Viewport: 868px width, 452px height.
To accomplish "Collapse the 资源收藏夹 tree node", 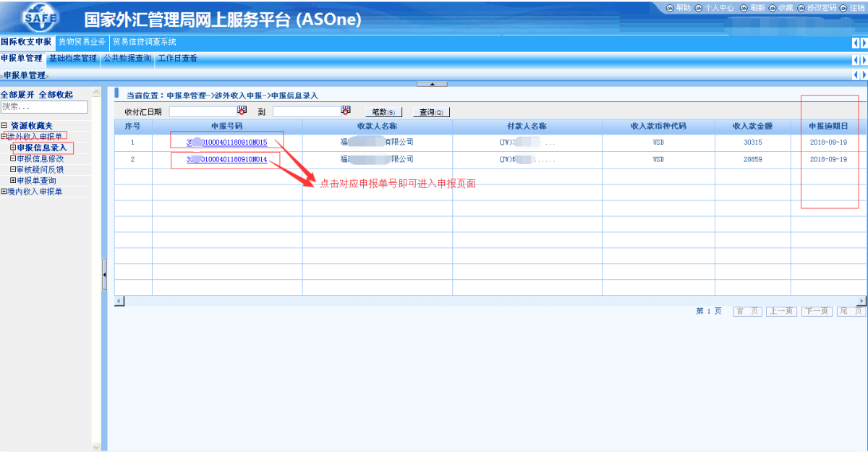I will pos(4,126).
